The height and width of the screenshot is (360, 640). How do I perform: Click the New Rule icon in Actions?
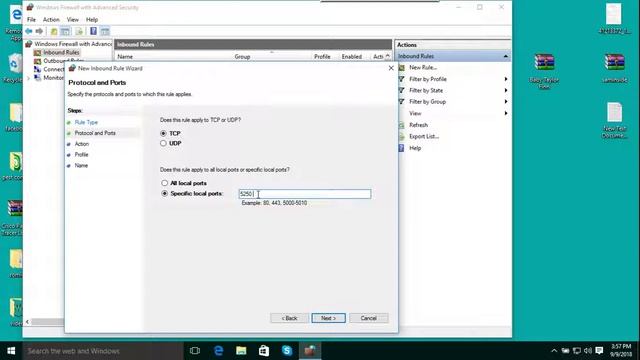tap(402, 67)
